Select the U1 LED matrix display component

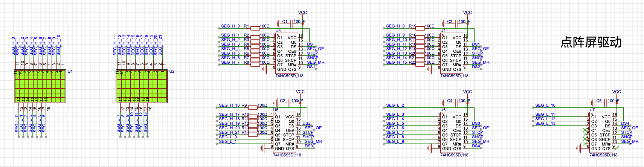pos(40,86)
